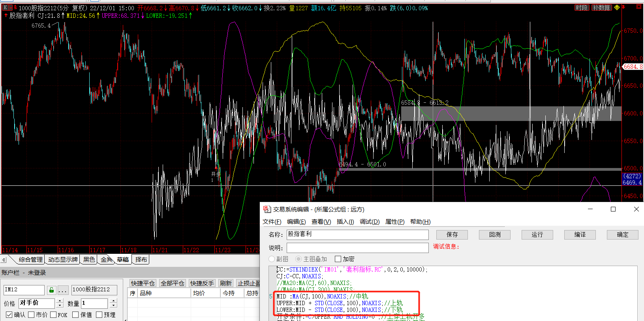Image resolution: width=644 pixels, height=321 pixels.
Task: Click the 11/21 date label on time axis
Action: [x=160, y=250]
